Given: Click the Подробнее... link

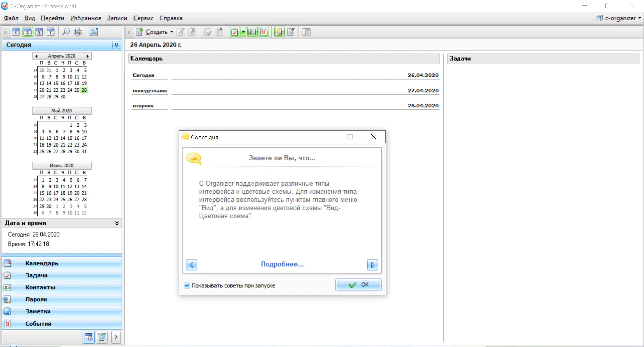Looking at the screenshot, I should pyautogui.click(x=282, y=264).
